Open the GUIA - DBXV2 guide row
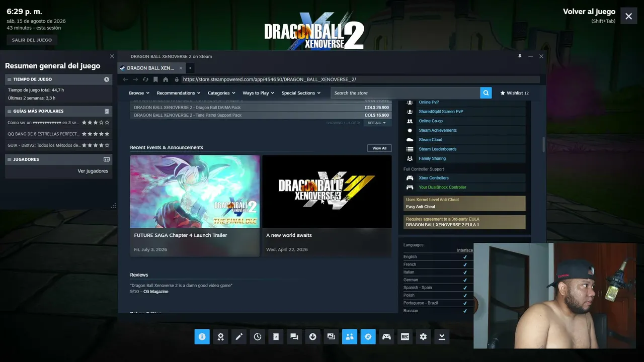Viewport: 644px width, 362px height. tap(58, 146)
